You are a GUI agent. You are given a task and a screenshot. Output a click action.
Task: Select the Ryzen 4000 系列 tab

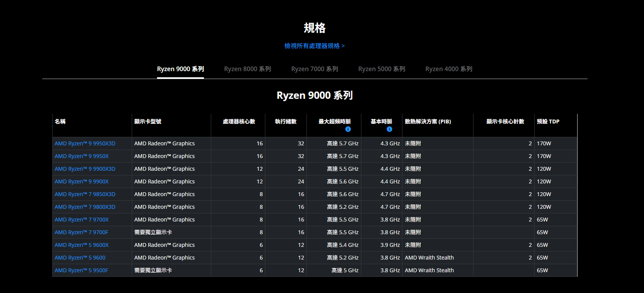click(x=449, y=69)
